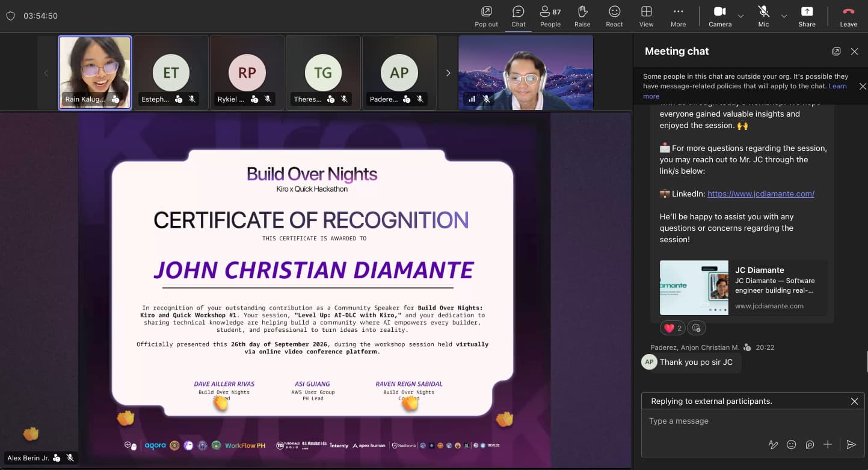Open the More actions menu
The image size is (868, 470).
click(678, 16)
